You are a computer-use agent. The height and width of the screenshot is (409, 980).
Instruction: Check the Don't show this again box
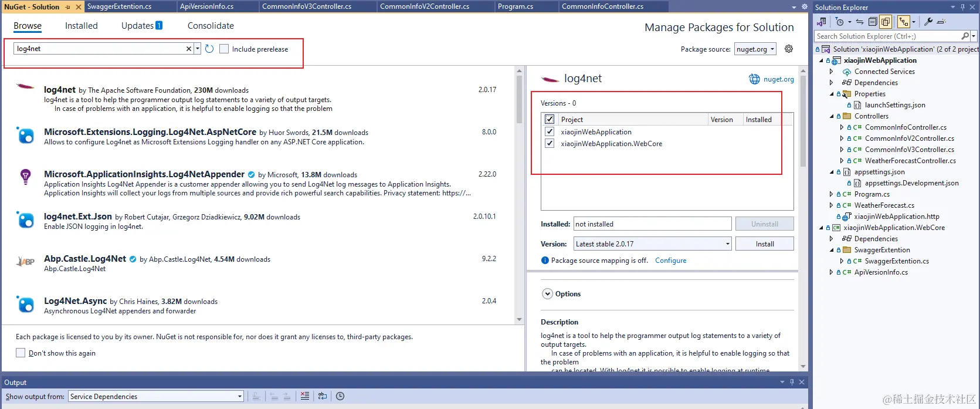pos(21,353)
